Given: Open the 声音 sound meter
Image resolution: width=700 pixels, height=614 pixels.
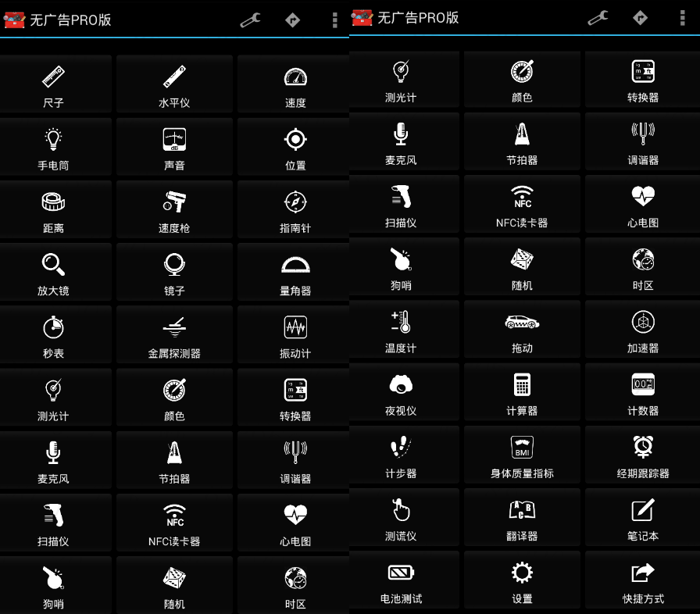Looking at the screenshot, I should click(x=174, y=147).
